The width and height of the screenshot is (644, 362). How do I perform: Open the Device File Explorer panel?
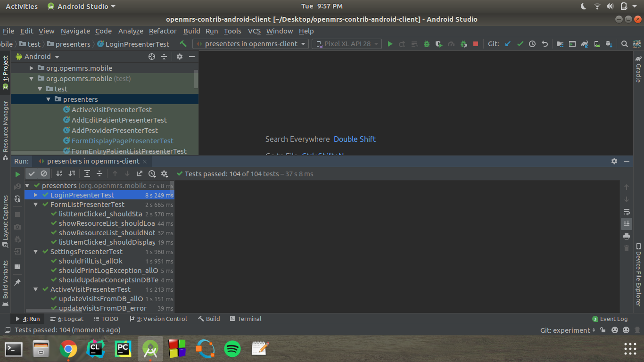point(638,275)
